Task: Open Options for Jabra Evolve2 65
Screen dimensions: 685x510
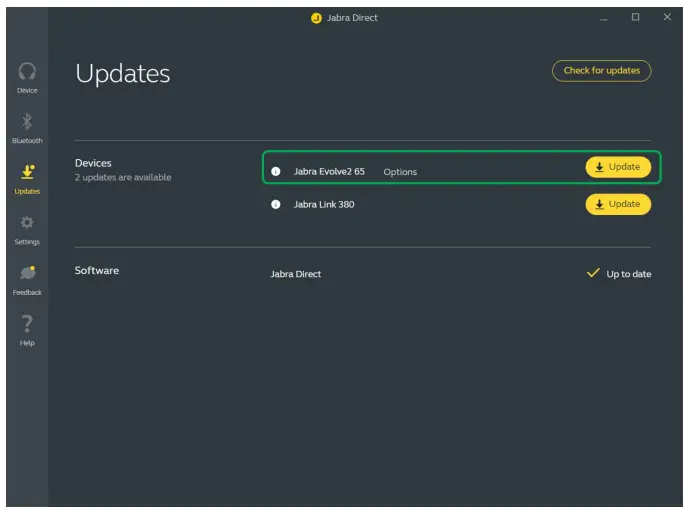Action: (x=400, y=172)
